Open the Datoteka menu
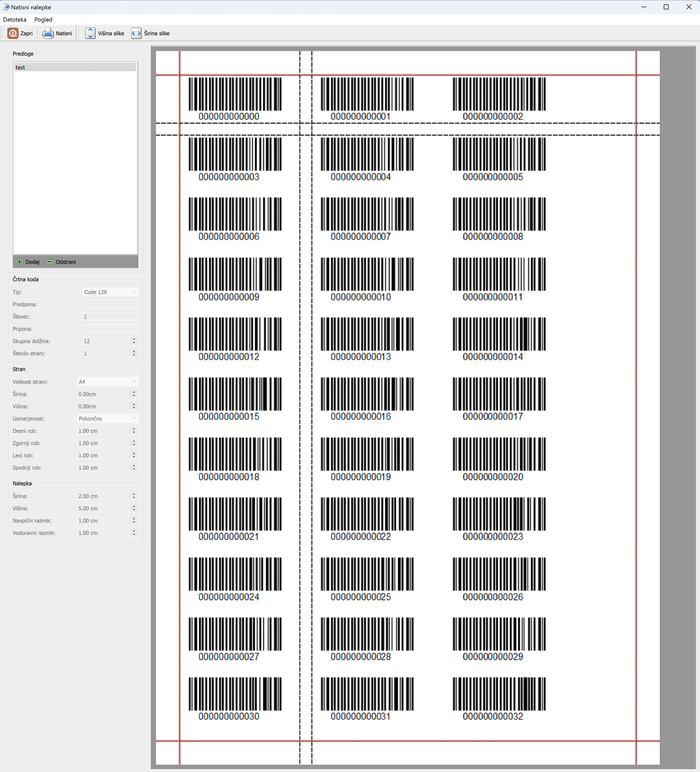The width and height of the screenshot is (700, 772). point(15,20)
